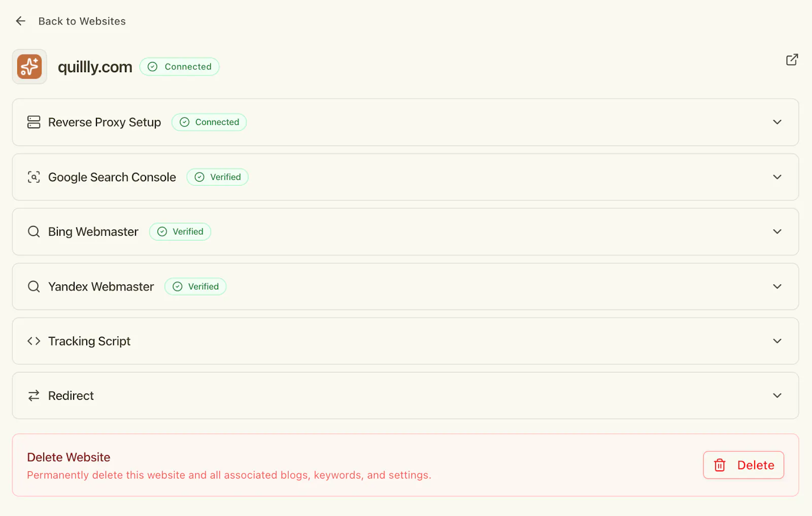Open the Reverse Proxy Setup section
This screenshot has width=812, height=516.
click(x=405, y=122)
